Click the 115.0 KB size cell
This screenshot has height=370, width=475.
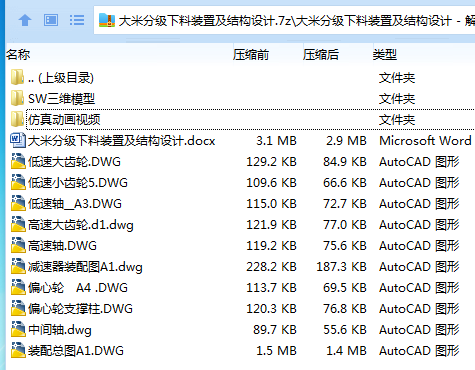click(271, 204)
